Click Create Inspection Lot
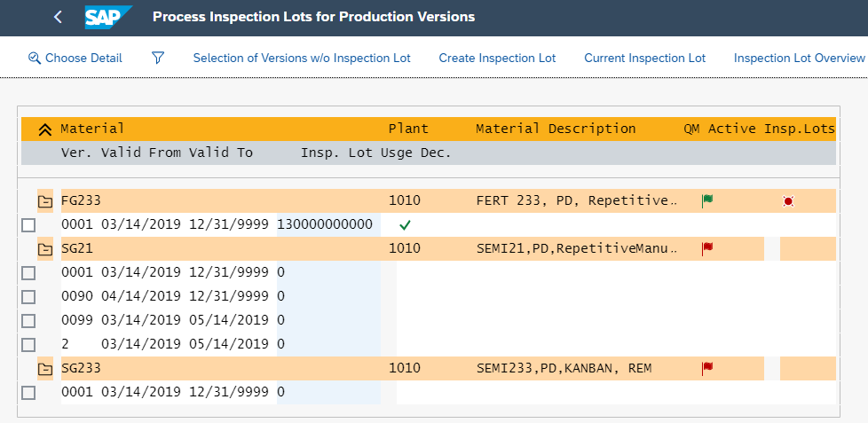868x423 pixels. click(x=497, y=58)
